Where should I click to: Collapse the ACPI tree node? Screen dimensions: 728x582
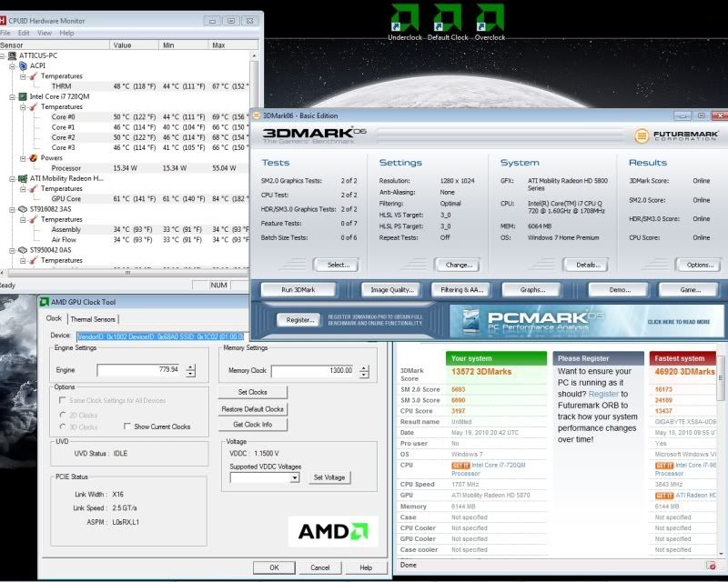[x=13, y=65]
